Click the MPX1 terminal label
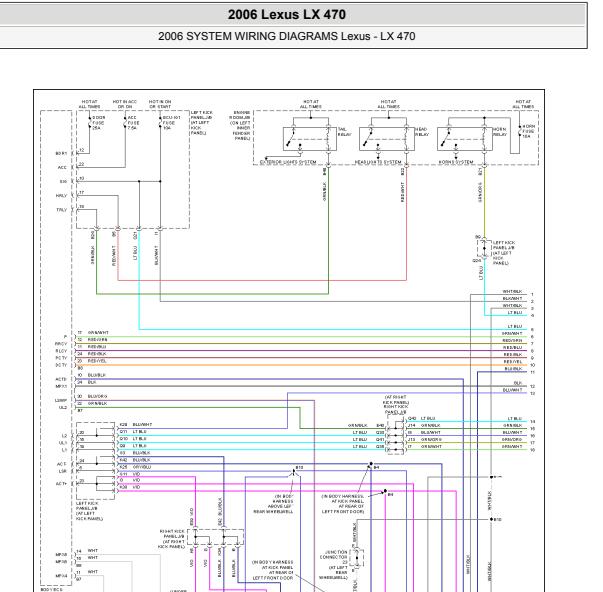This screenshot has width=603, height=592. pyautogui.click(x=61, y=386)
